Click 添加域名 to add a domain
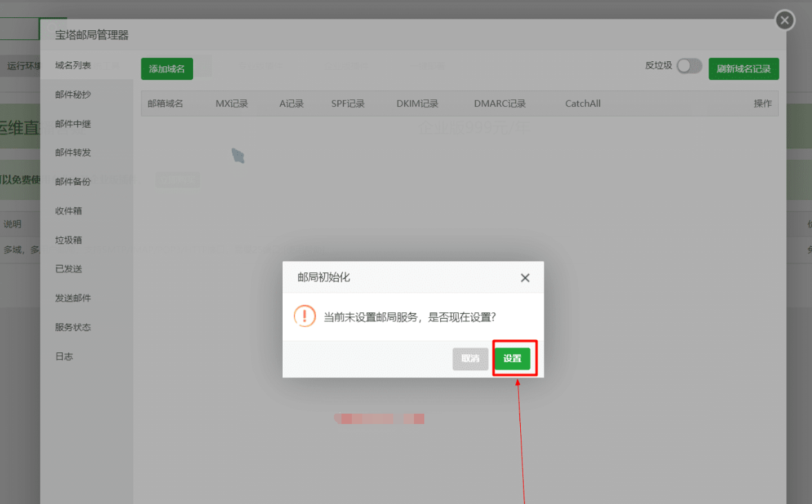812x504 pixels. coord(166,68)
